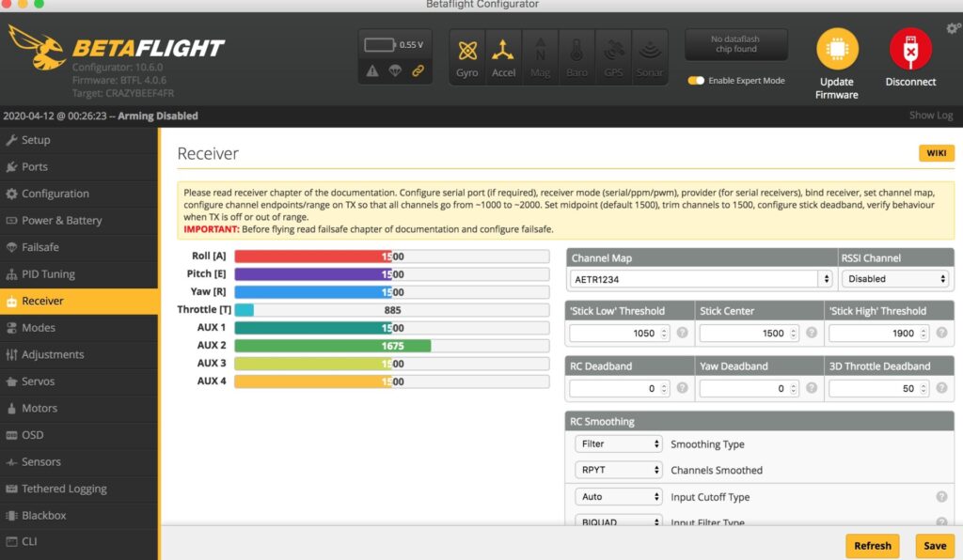Screen dimensions: 963x560
Task: Click the Yaw [R] channel bar
Action: pos(392,292)
